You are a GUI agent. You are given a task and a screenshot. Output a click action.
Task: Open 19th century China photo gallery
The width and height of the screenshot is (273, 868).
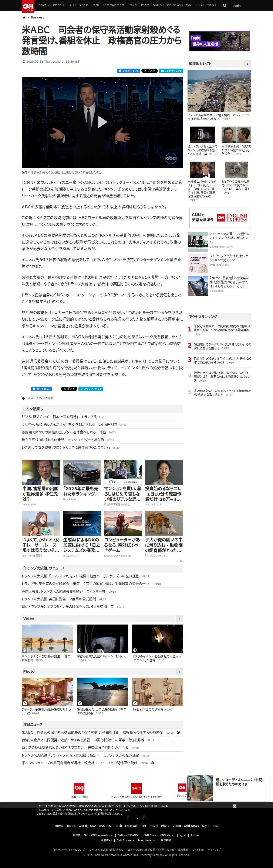[158, 692]
